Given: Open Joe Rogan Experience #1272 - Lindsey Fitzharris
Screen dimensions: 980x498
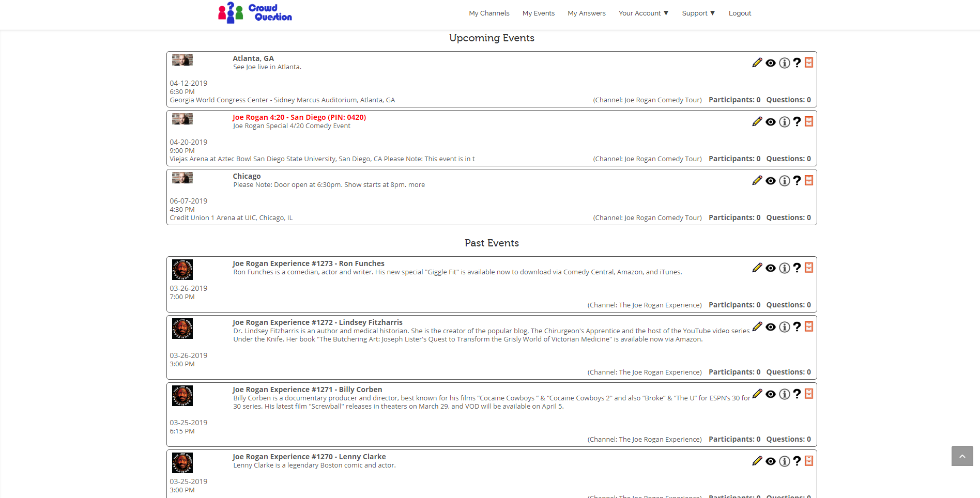Looking at the screenshot, I should 317,322.
